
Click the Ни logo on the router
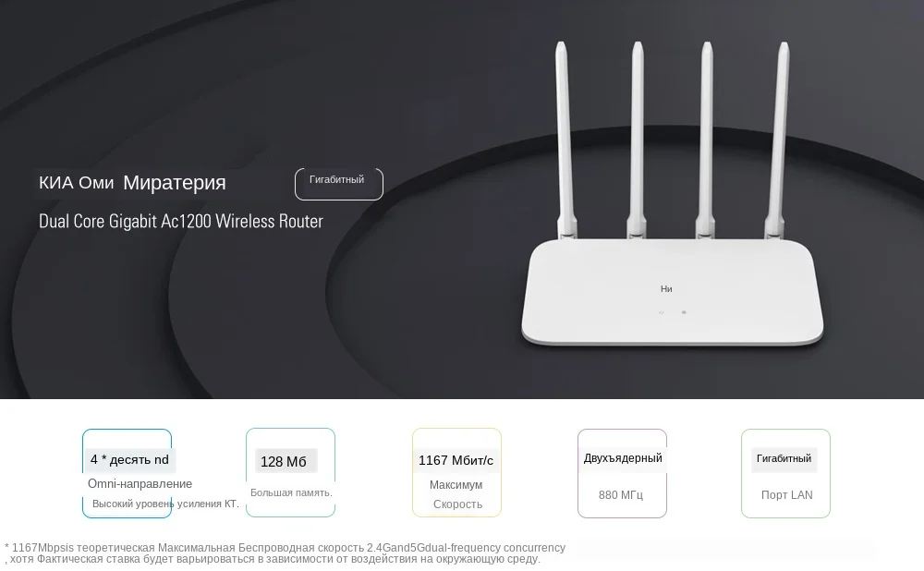point(666,289)
